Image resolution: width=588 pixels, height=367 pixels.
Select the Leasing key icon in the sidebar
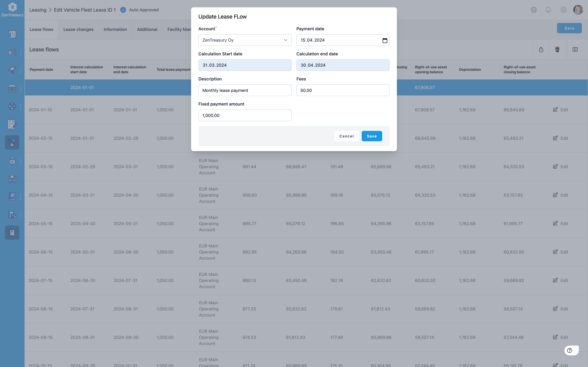click(12, 142)
